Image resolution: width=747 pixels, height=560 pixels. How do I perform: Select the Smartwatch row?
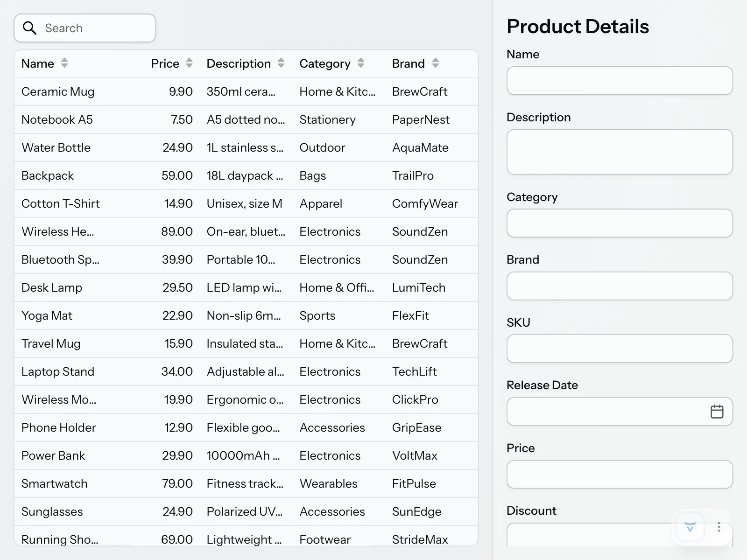click(x=246, y=483)
